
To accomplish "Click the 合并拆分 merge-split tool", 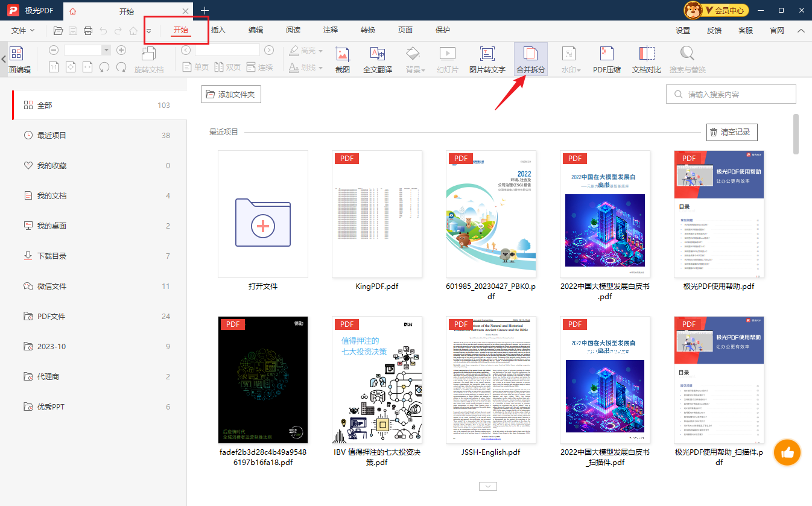I will point(530,60).
